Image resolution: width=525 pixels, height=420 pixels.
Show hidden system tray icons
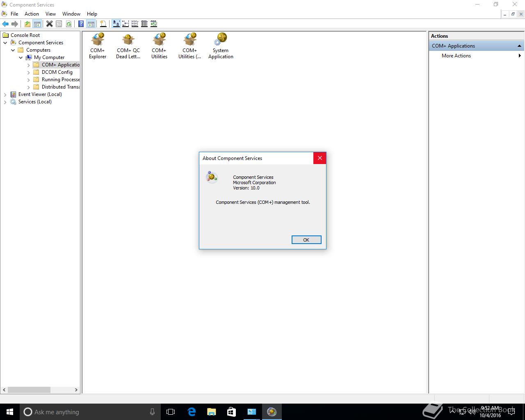(x=452, y=412)
